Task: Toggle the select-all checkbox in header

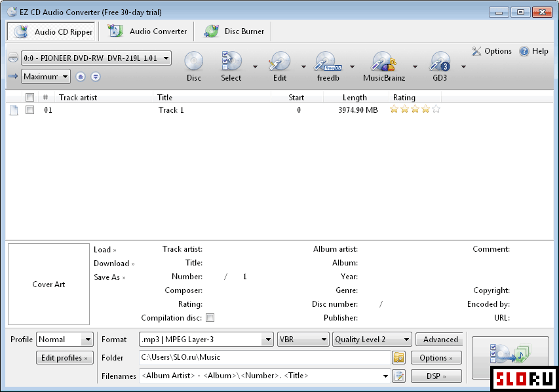Action: tap(29, 97)
